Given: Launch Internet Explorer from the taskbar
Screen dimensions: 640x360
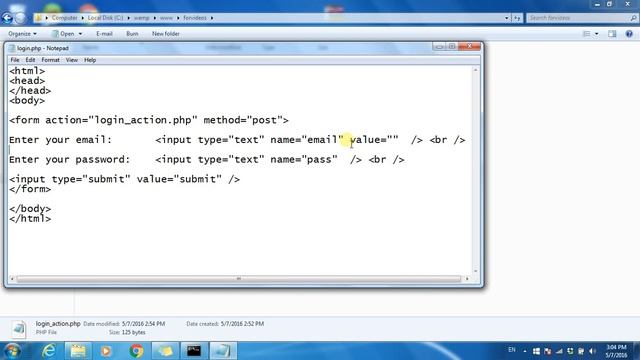Looking at the screenshot, I should point(49,351).
